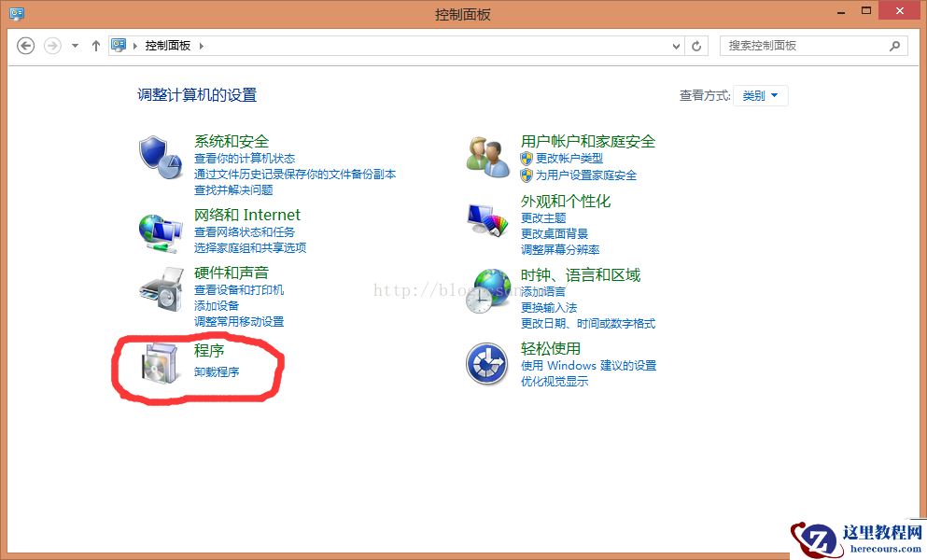Viewport: 927px width, 560px height.
Task: Click the navigate up arrow button
Action: [x=96, y=45]
